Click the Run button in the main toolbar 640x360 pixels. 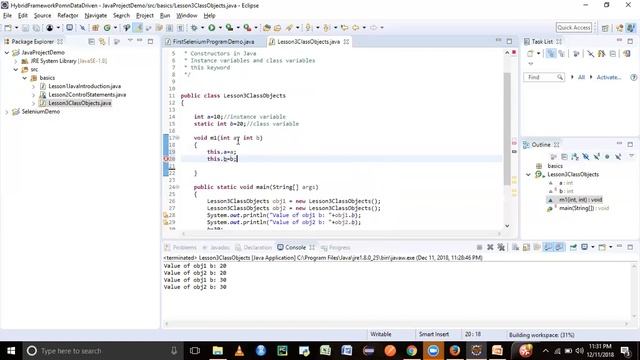tap(211, 28)
